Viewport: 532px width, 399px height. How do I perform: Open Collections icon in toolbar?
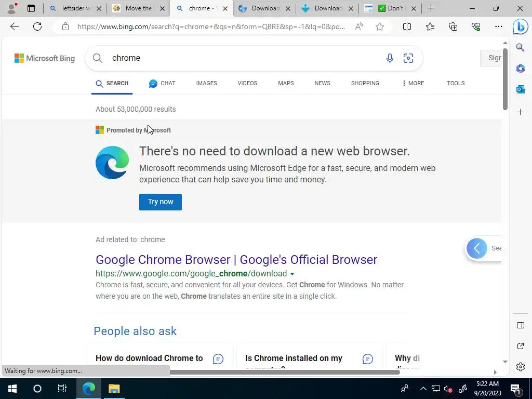click(x=453, y=26)
